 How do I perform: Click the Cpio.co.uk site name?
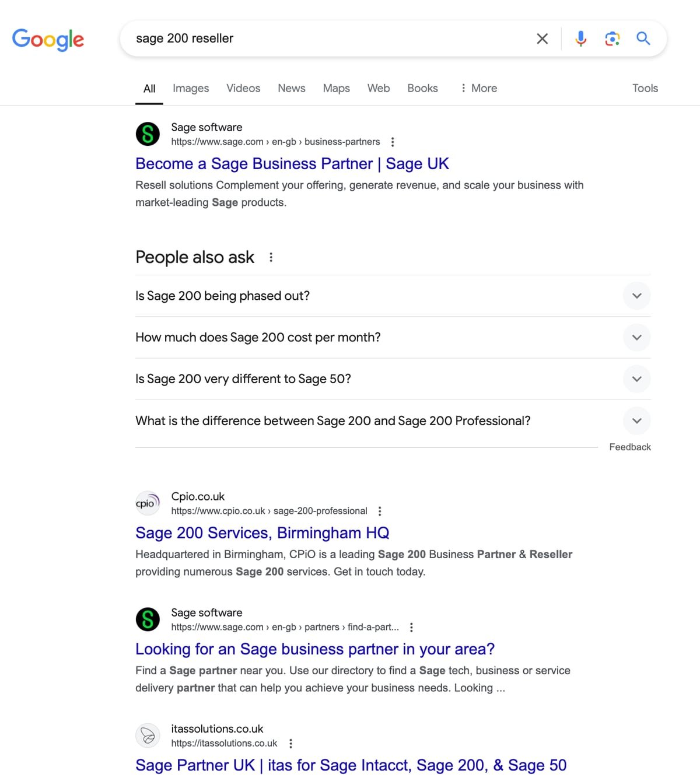[x=198, y=496]
